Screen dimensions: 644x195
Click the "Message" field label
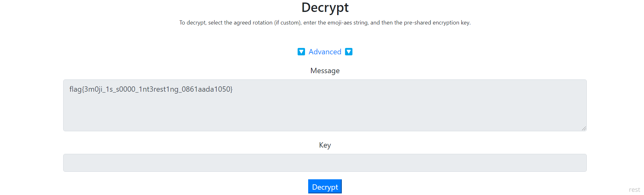point(325,71)
